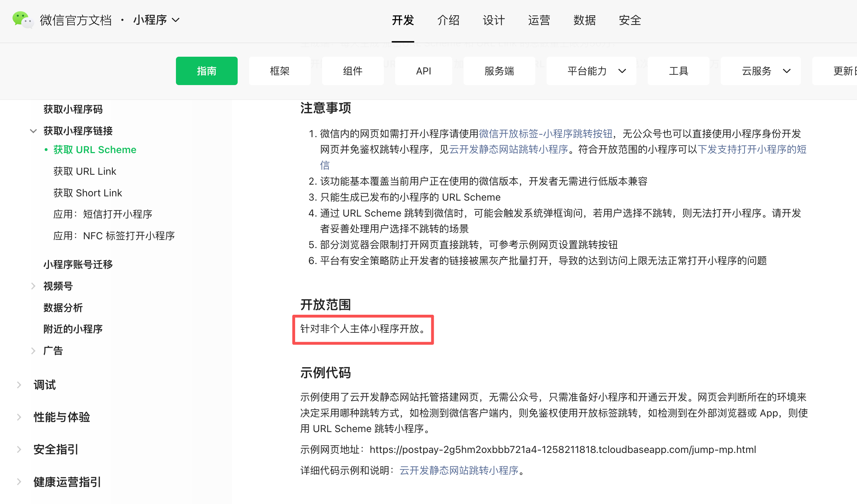Expand the 调试 sidebar section

click(x=19, y=385)
